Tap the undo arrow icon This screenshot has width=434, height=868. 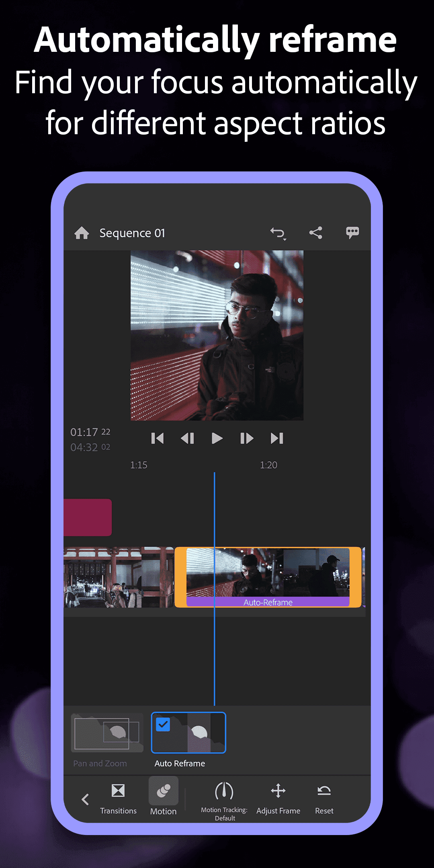[x=278, y=233]
